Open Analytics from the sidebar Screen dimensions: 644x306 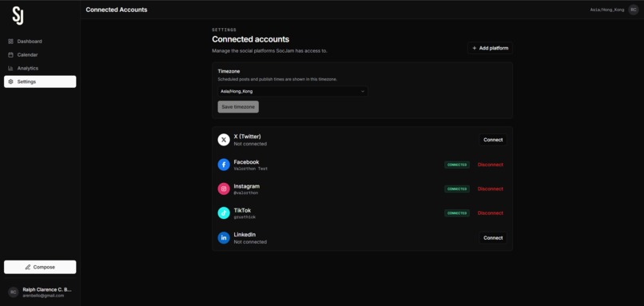pyautogui.click(x=40, y=68)
